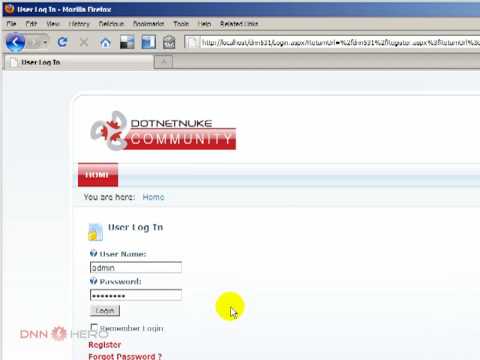Click the black-and-white toolbar icon after Home
The width and height of the screenshot is (480, 360).
pos(127,42)
